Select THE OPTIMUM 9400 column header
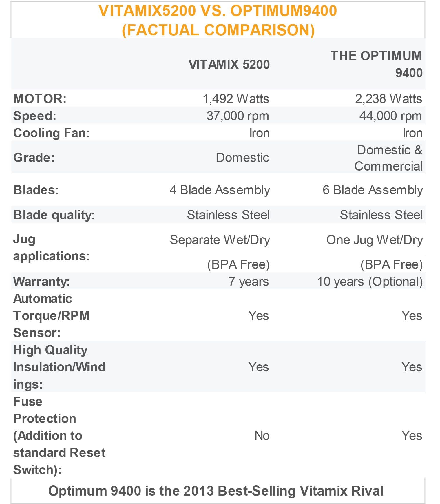440x504 pixels. tap(376, 64)
